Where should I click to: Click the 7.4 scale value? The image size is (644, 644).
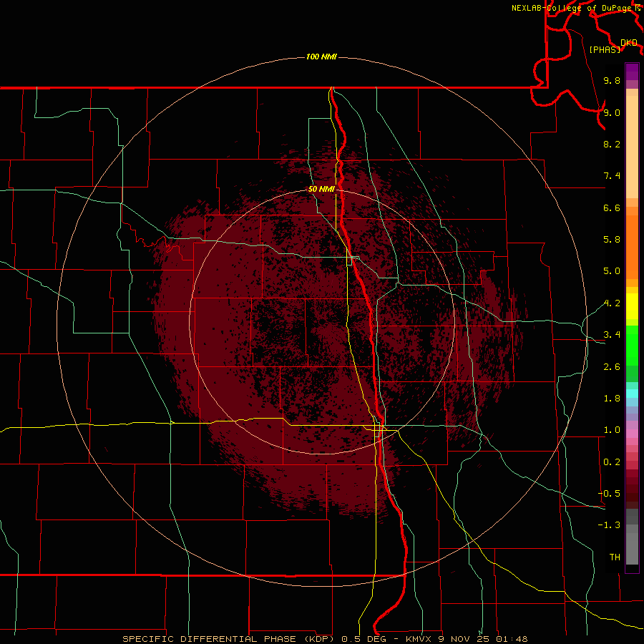pyautogui.click(x=612, y=176)
